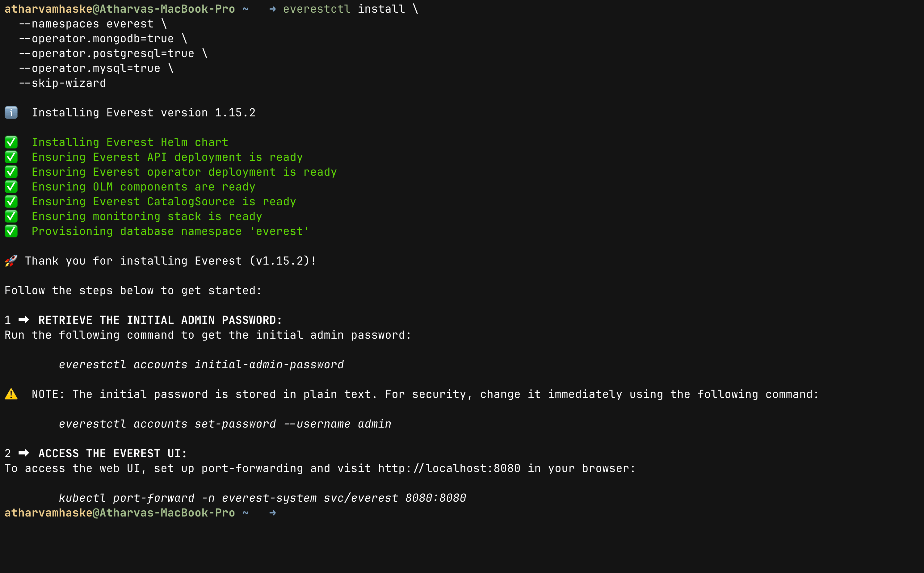
Task: Click the checkmark next to CatalogSource is ready
Action: pos(11,201)
